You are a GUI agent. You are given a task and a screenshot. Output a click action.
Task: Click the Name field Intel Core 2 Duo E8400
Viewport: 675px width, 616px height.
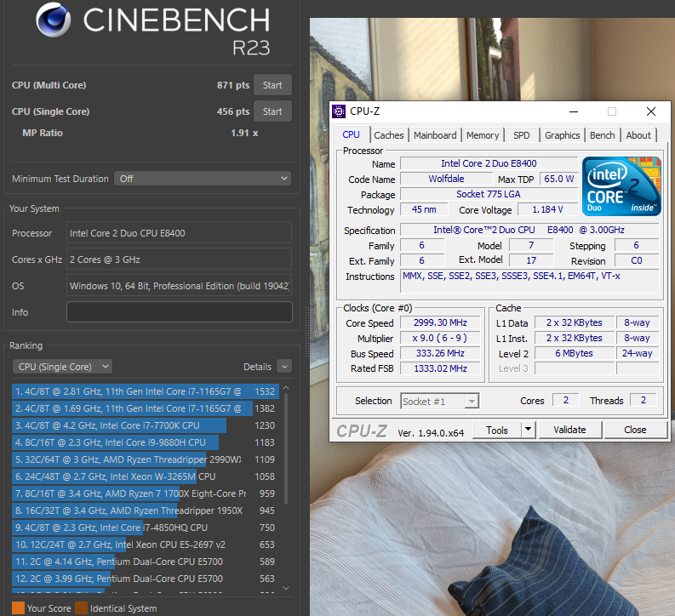coord(489,163)
